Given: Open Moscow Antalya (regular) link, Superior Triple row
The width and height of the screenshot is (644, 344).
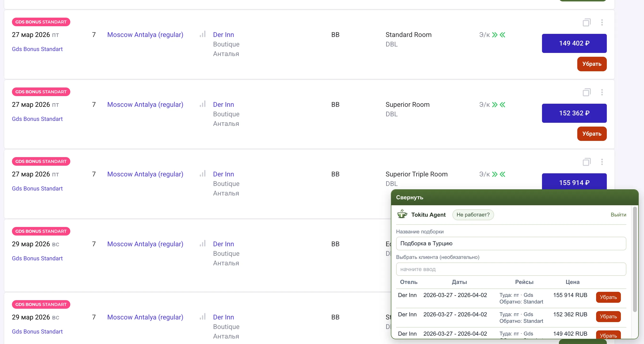Looking at the screenshot, I should 145,174.
